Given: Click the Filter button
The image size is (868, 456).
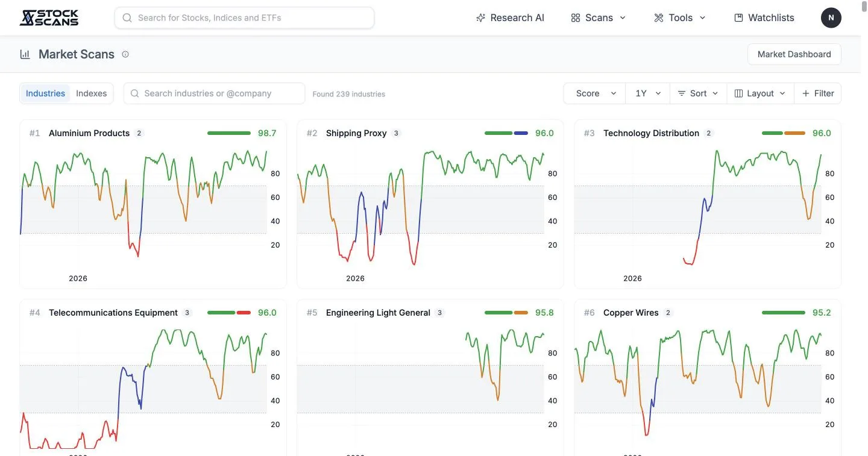Looking at the screenshot, I should coord(818,93).
